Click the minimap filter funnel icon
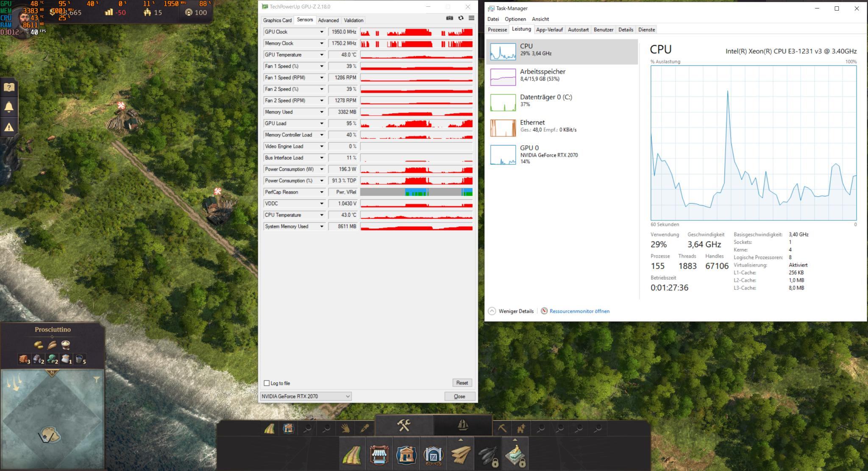868x471 pixels. (96, 380)
